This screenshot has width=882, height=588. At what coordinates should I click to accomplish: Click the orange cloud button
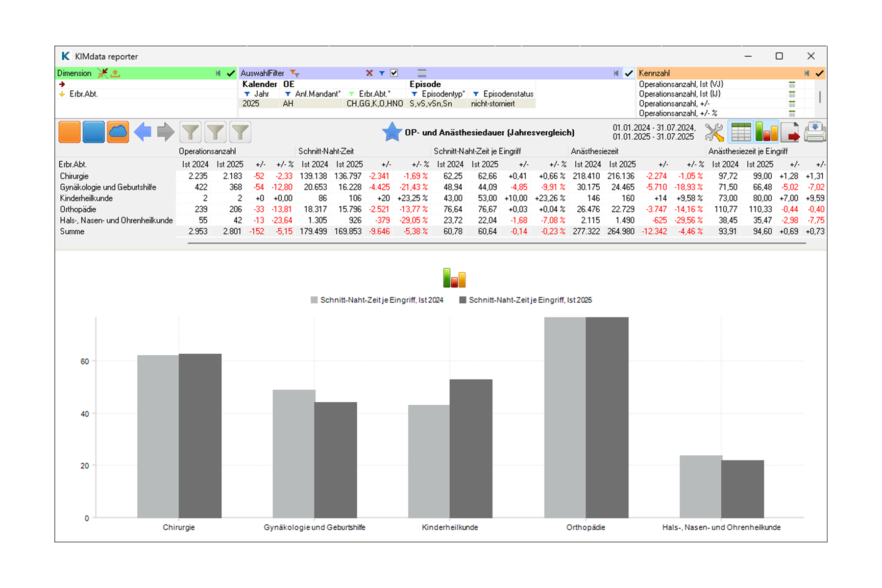tap(118, 132)
